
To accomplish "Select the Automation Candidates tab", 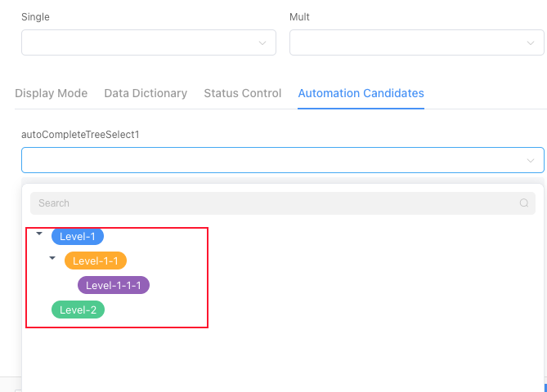I will 361,93.
